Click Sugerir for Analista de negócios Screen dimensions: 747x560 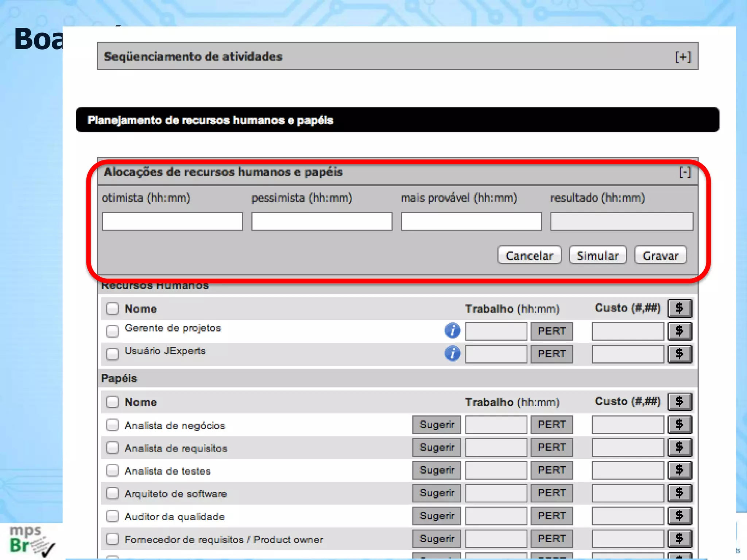pyautogui.click(x=437, y=424)
